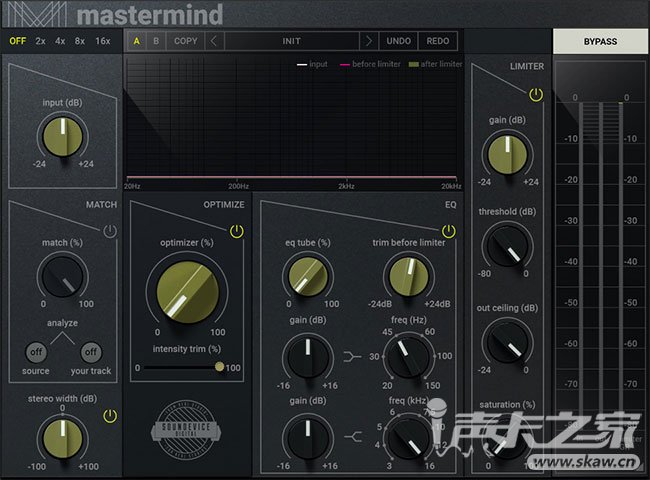Viewport: 650px width, 480px height.
Task: Toggle the MATCH section power icon
Action: click(110, 231)
